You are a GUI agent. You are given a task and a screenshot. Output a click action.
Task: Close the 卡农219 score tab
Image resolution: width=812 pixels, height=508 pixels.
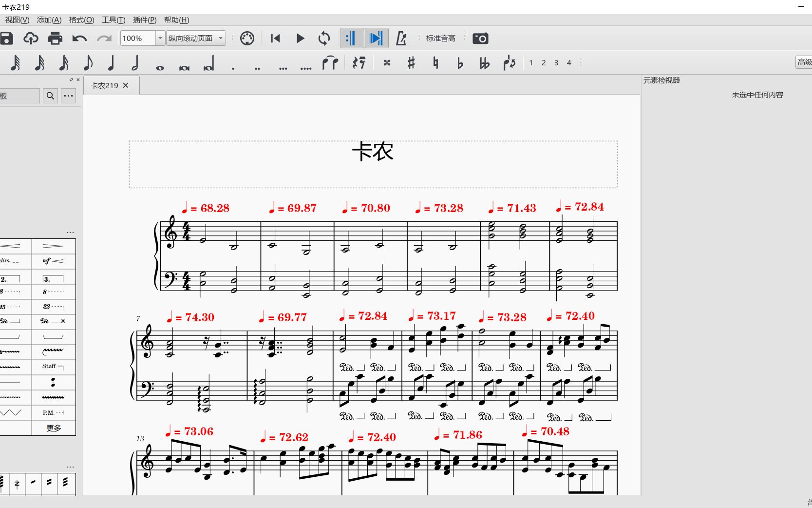click(x=126, y=85)
